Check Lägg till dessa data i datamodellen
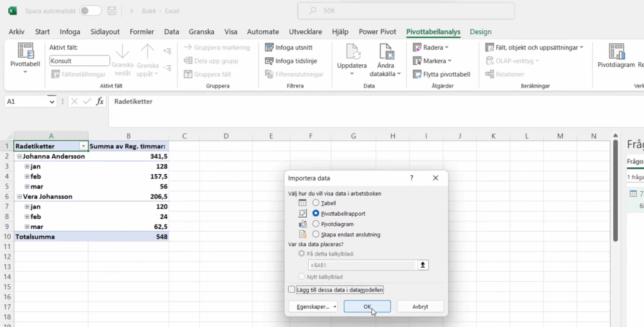The image size is (644, 327). coord(292,289)
